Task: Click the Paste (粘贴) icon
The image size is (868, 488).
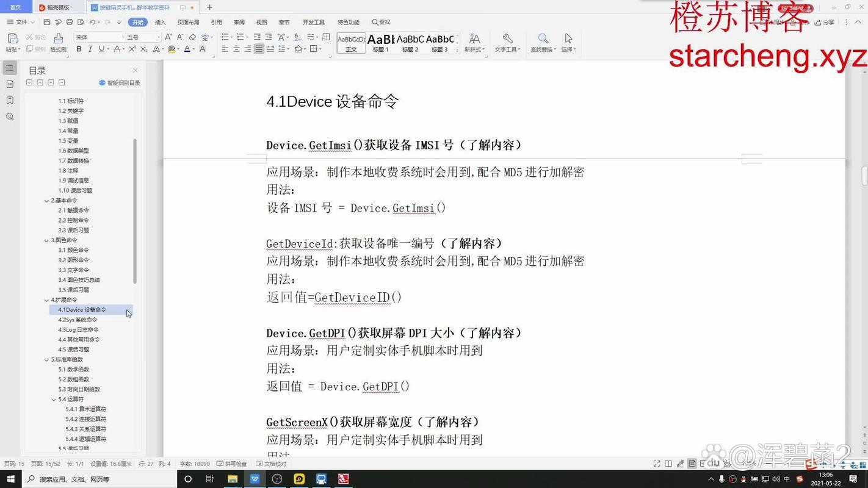Action: point(12,38)
